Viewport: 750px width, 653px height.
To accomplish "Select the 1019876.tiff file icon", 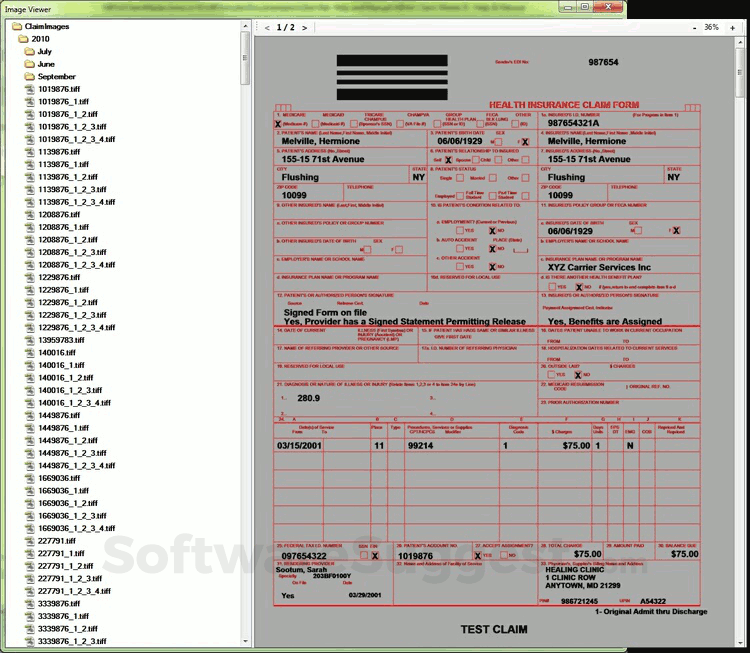I will 30,89.
